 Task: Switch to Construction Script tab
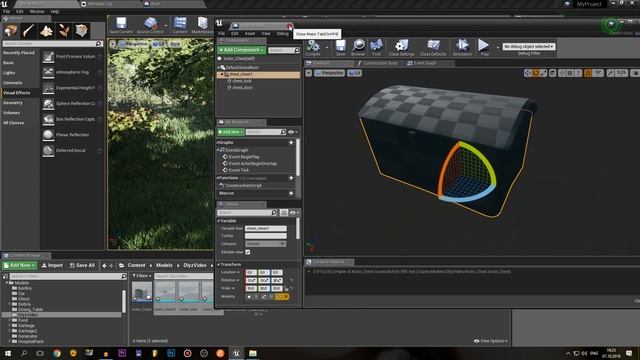(377, 63)
